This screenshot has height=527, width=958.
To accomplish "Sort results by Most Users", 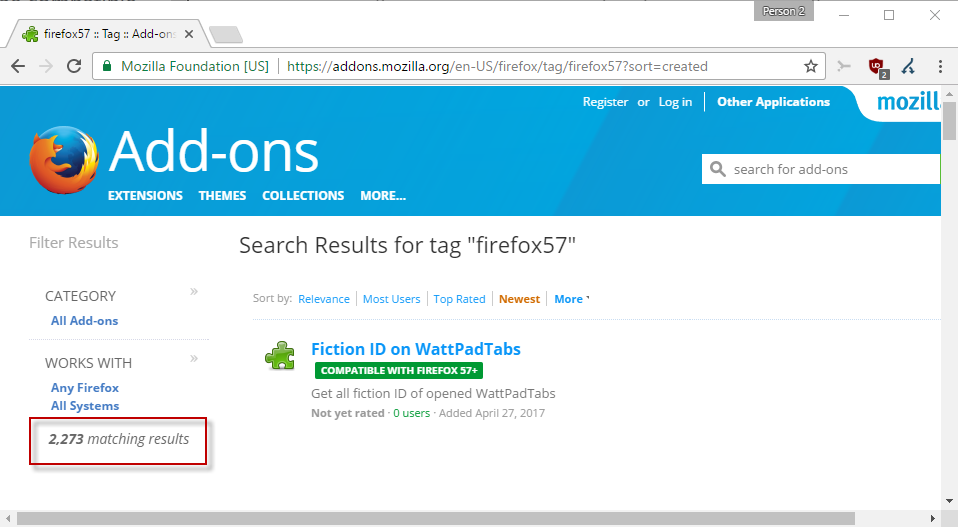I will tap(392, 299).
